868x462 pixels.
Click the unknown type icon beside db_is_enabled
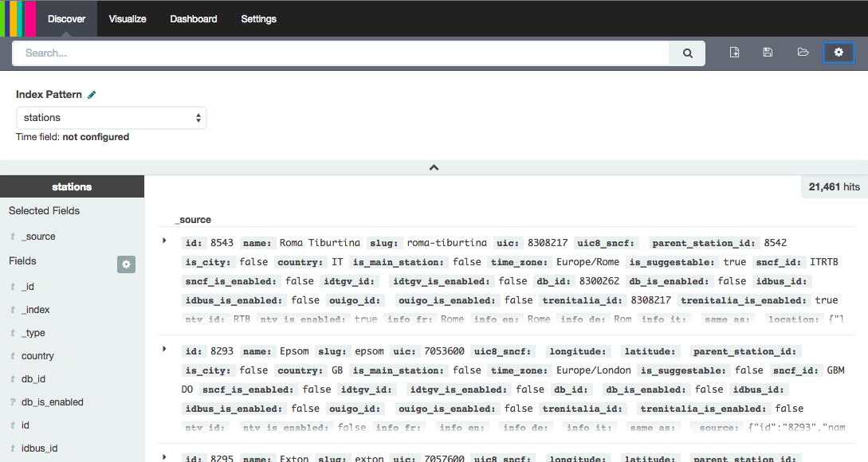[x=13, y=402]
